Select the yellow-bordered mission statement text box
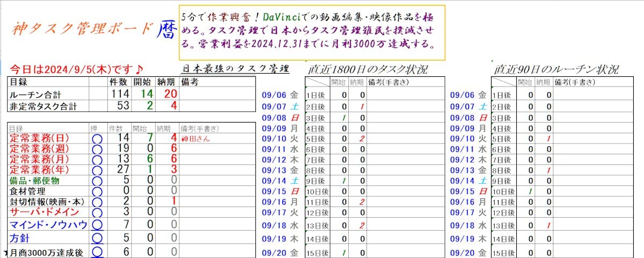Viewport: 644px width, 258px height. pyautogui.click(x=312, y=32)
